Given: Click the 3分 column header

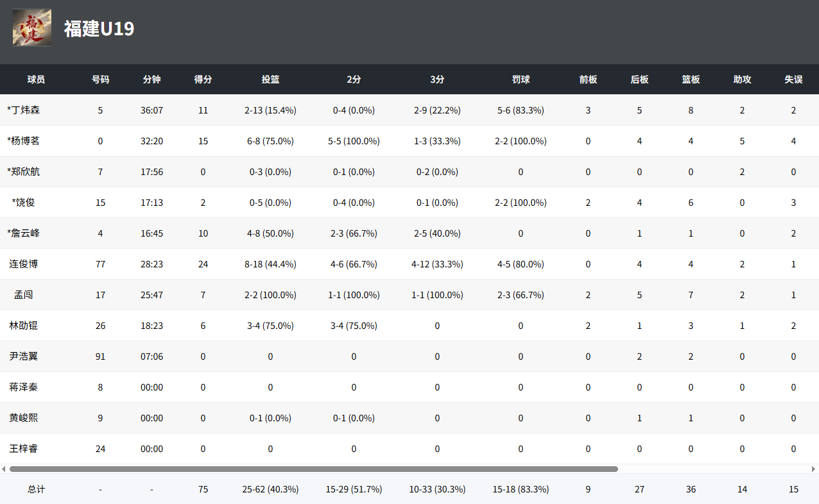Looking at the screenshot, I should tap(437, 80).
